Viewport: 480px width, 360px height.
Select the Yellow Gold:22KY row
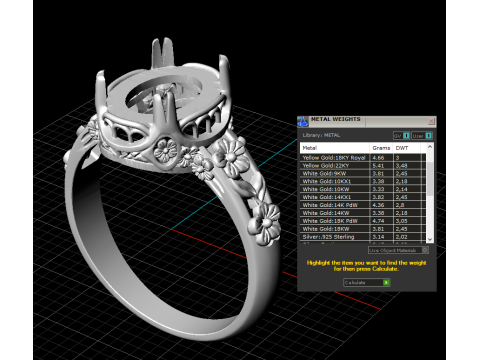363,166
